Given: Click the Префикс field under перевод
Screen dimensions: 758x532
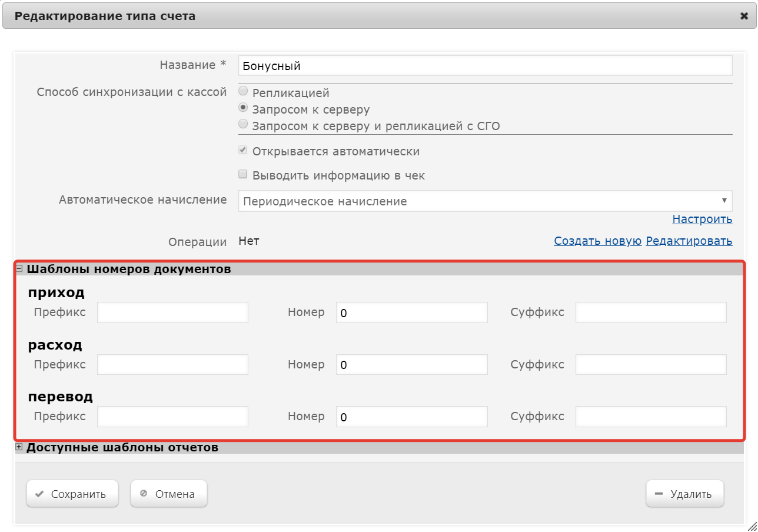Looking at the screenshot, I should tap(172, 417).
